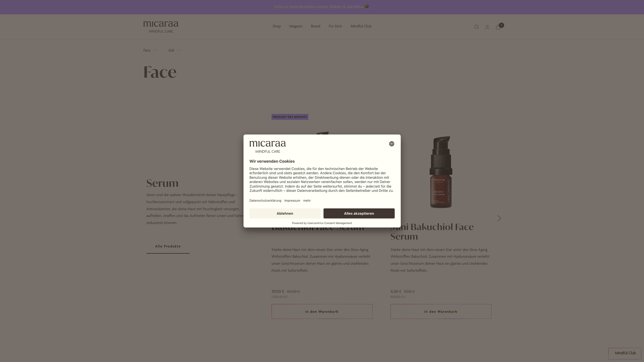Click Alle Produkte under the Serum text
644x362 pixels.
point(168,246)
